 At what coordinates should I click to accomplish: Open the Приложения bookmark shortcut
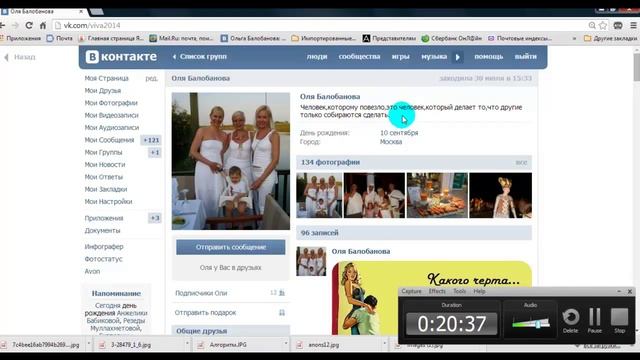[20, 38]
